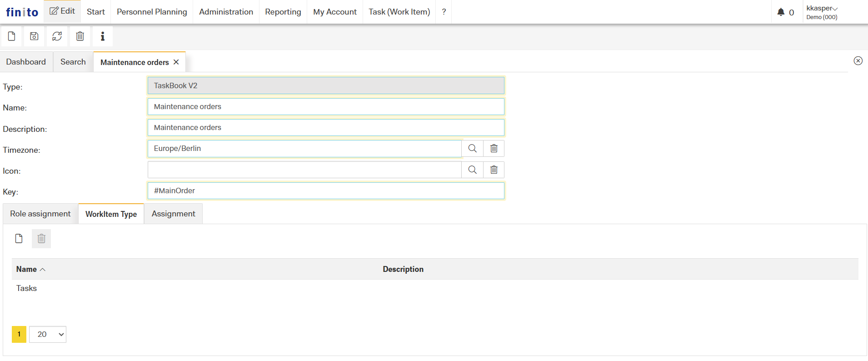Close the Maintenance orders tab
The width and height of the screenshot is (868, 361).
coord(176,62)
